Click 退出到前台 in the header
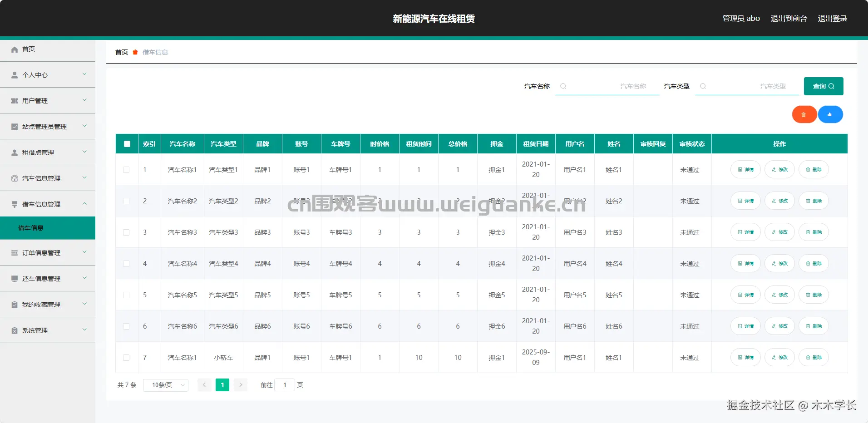 [789, 19]
